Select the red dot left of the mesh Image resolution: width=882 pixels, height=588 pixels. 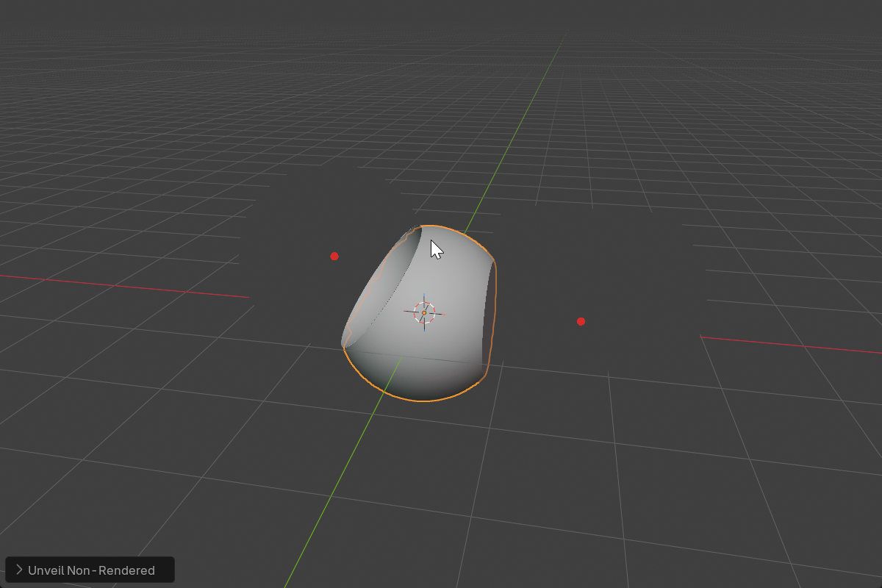[x=334, y=256]
